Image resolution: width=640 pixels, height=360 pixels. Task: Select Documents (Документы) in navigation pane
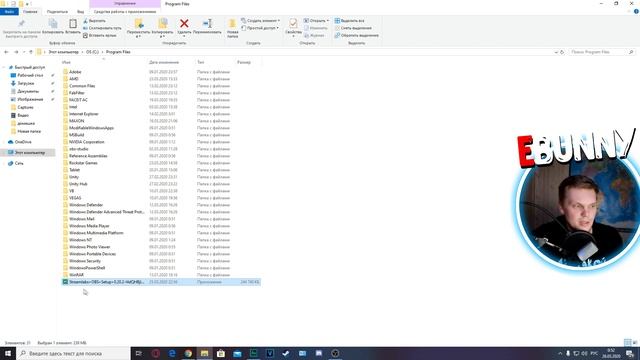point(28,91)
